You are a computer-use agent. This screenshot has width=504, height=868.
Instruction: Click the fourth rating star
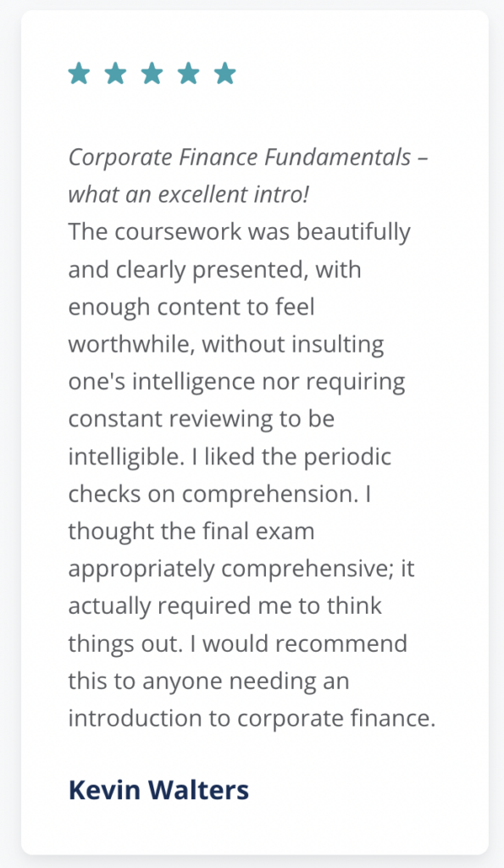189,73
